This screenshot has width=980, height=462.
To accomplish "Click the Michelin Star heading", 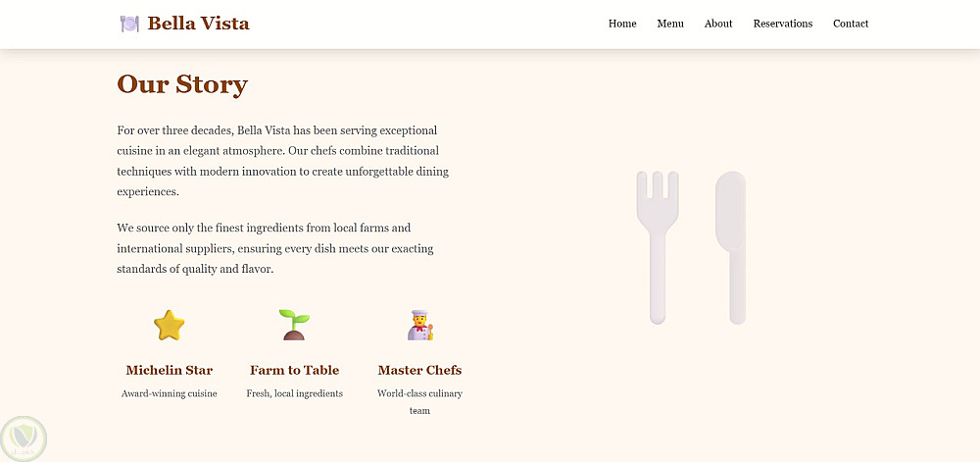I will 170,370.
